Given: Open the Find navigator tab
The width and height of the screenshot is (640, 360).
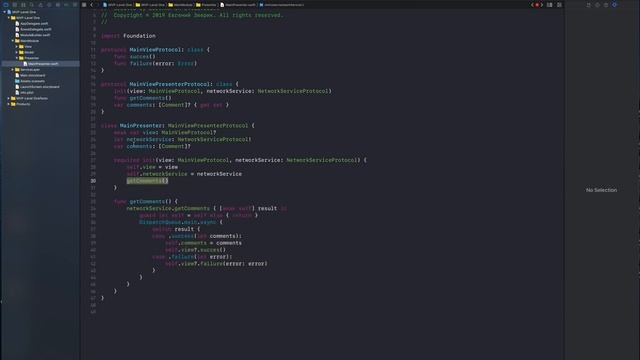Looking at the screenshot, I should [32, 5].
